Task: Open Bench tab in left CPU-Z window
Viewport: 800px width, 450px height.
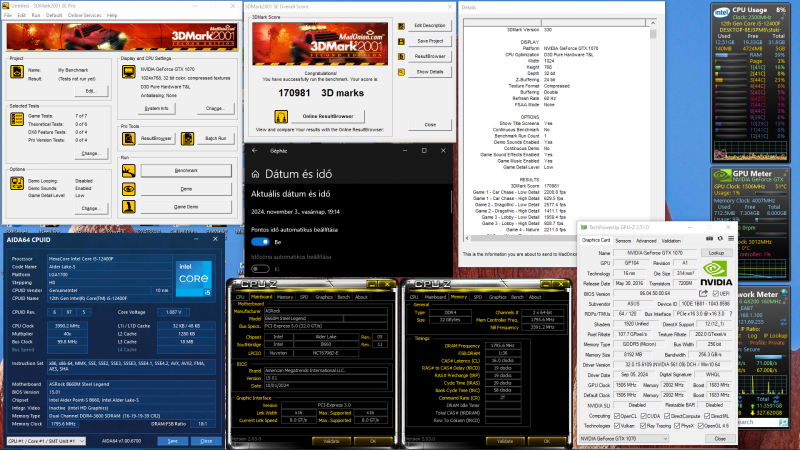Action: click(344, 297)
